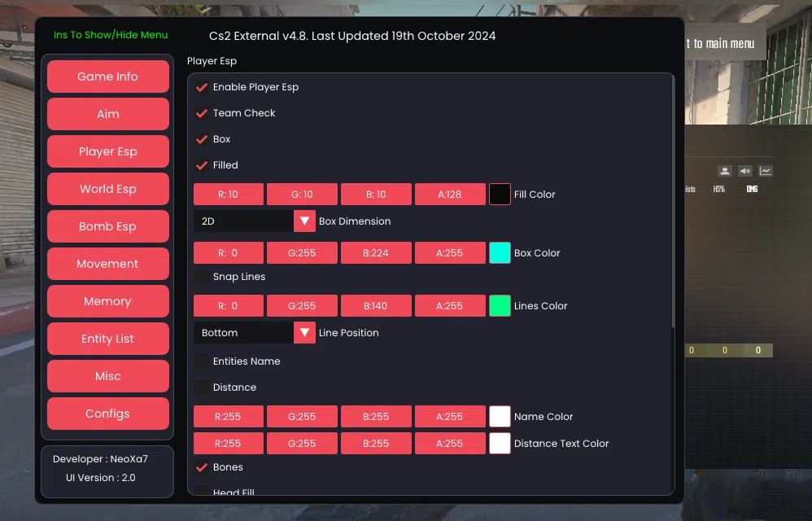812x521 pixels.
Task: Go to the Configs section
Action: click(x=108, y=414)
